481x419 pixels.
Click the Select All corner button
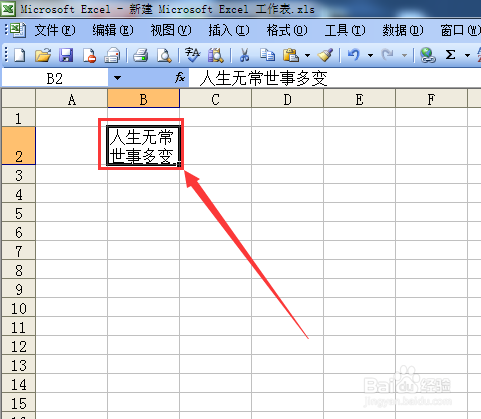point(18,99)
